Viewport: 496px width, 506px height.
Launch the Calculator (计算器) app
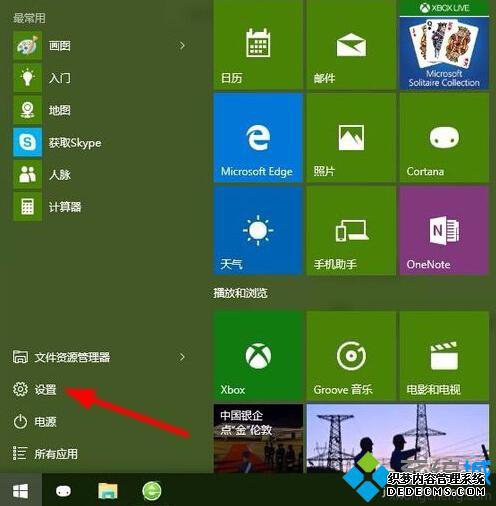point(27,207)
